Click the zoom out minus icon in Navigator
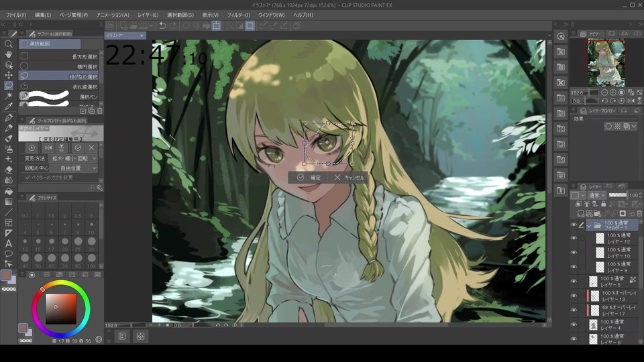The height and width of the screenshot is (362, 644). tap(604, 93)
